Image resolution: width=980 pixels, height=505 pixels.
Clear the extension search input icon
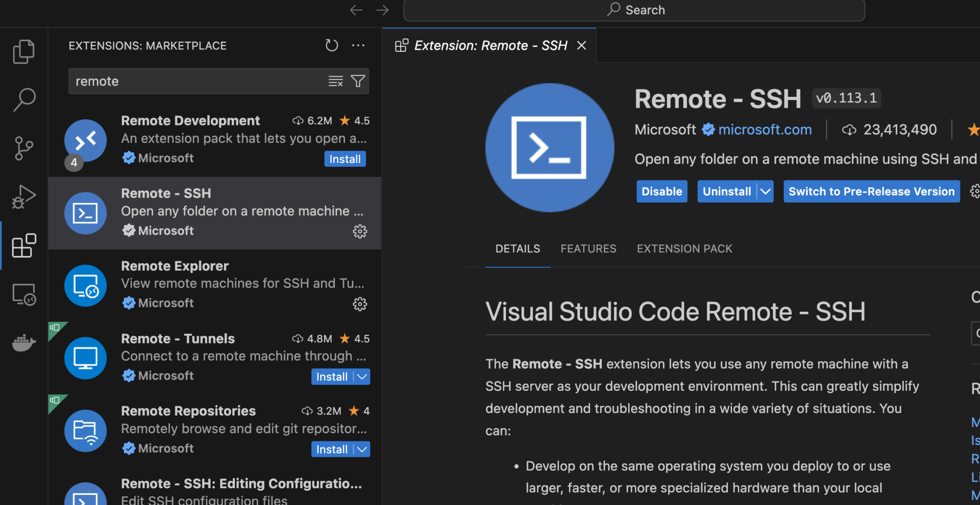pos(335,81)
